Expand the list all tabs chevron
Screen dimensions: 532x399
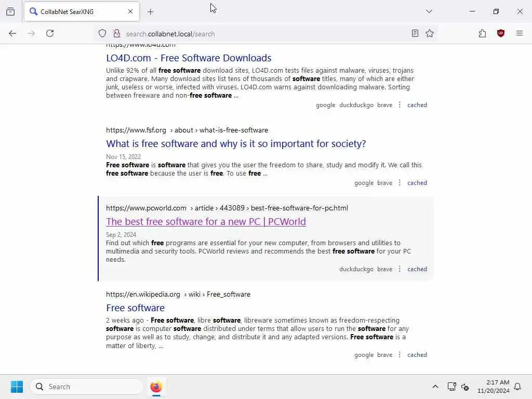429,11
